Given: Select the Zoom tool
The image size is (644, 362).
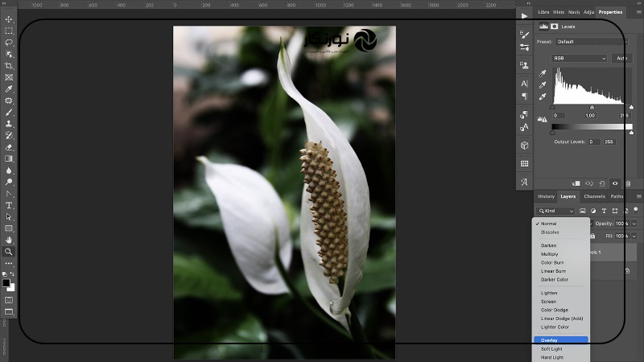Looking at the screenshot, I should tap(9, 252).
